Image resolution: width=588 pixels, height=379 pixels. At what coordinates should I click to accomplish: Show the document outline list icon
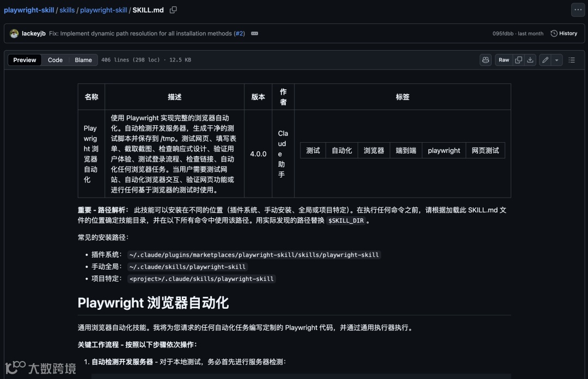click(572, 60)
